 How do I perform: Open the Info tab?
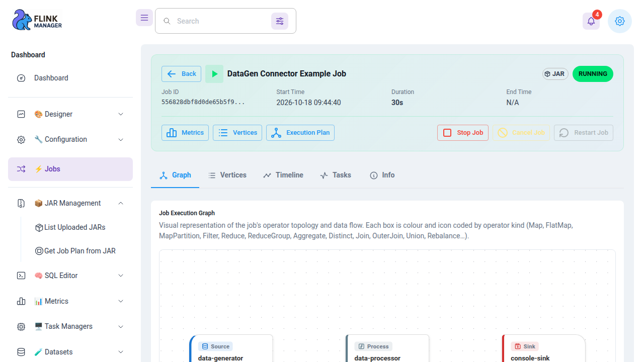382,175
